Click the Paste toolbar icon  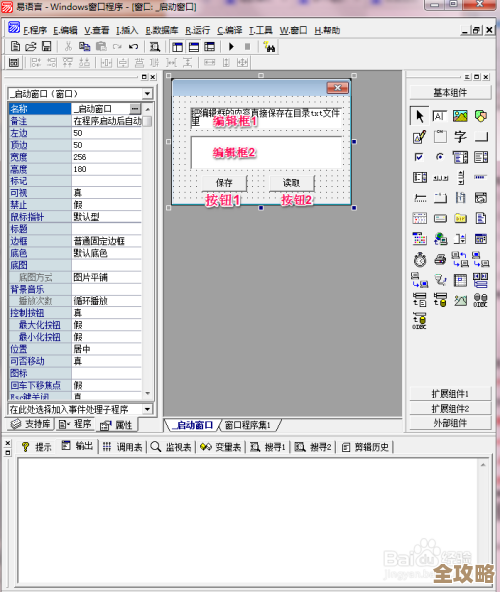tap(101, 46)
